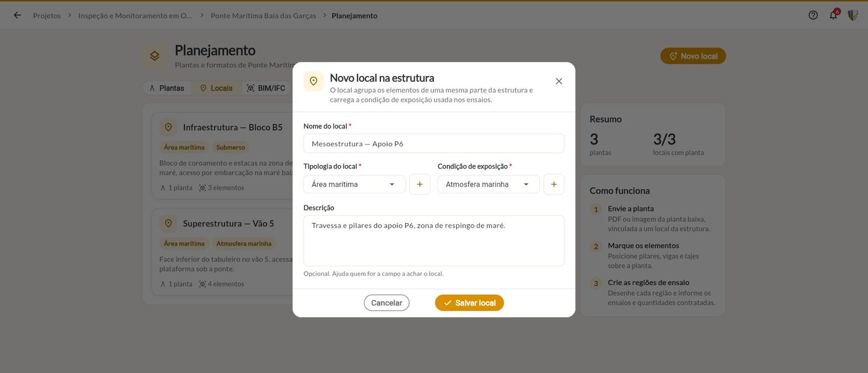Click Submerso tag on Bloco B5 card

(231, 147)
